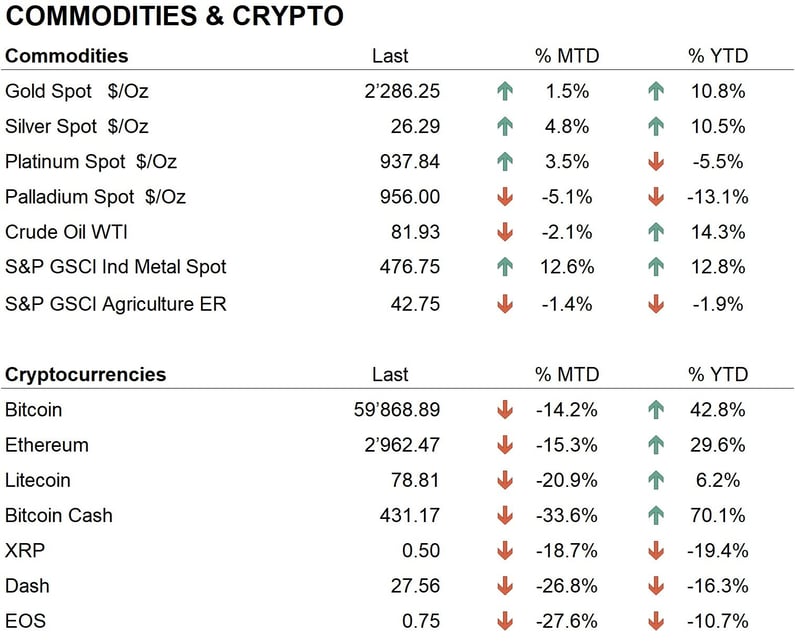Screen dimensions: 795x643
Task: Click the COMMODITIES & CRYPTO title
Action: pyautogui.click(x=176, y=17)
